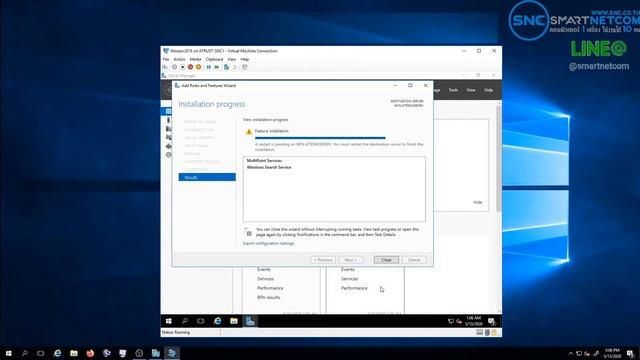Viewport: 640px width, 360px height.
Task: Click the orange Save VM state icon
Action: coord(198,67)
